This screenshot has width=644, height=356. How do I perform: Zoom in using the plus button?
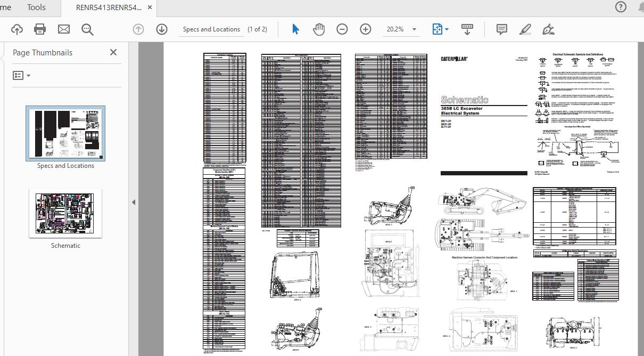point(366,29)
